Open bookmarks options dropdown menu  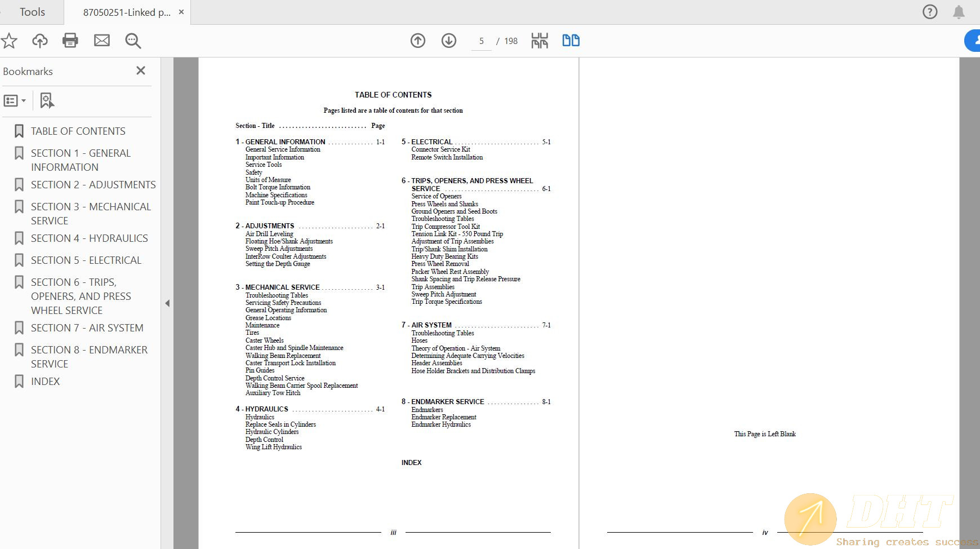coord(15,100)
